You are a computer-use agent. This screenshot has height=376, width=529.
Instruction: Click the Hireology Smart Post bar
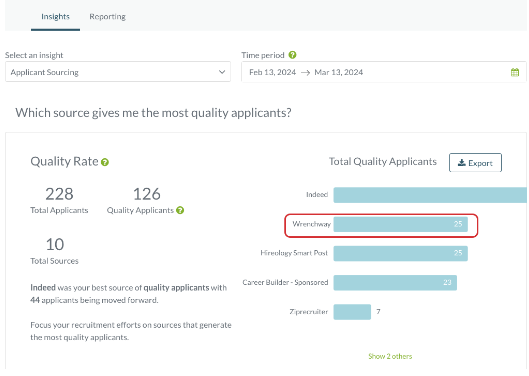(400, 253)
